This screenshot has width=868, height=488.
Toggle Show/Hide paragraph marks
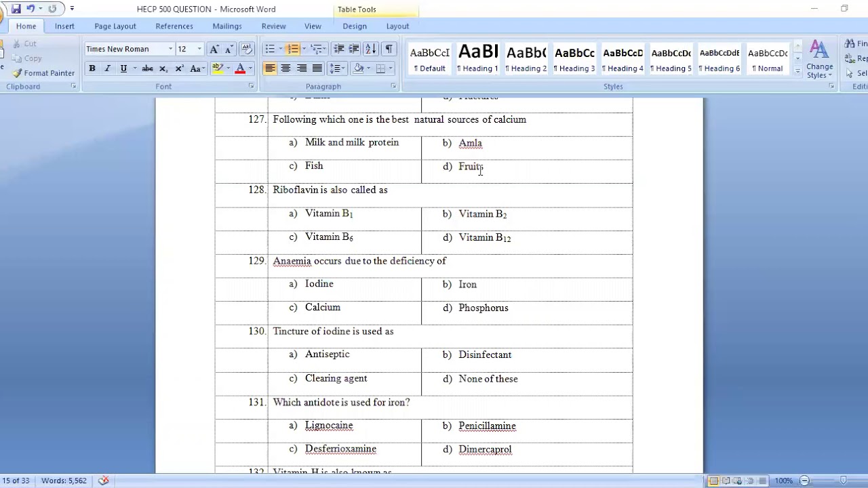(x=389, y=49)
